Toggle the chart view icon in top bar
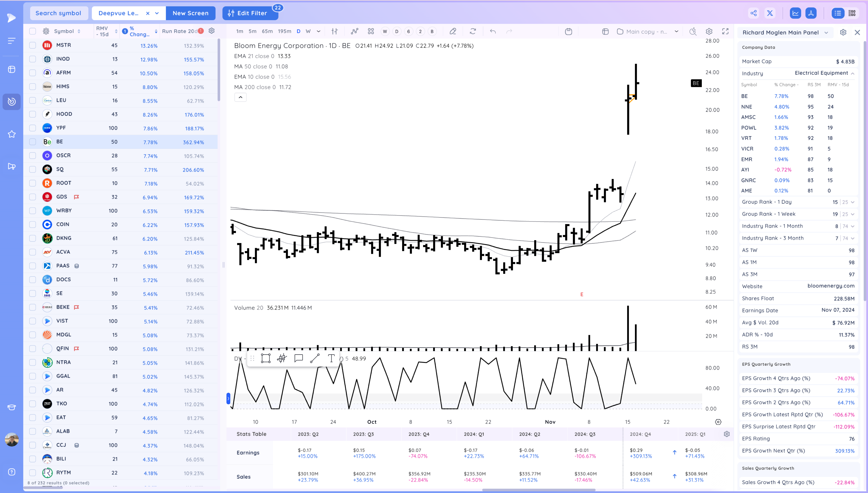868x493 pixels. tap(795, 13)
